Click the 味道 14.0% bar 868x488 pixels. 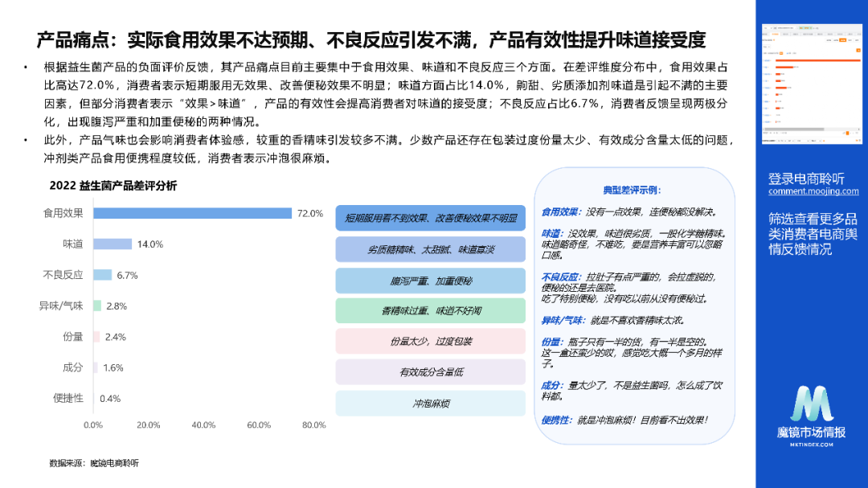tap(113, 244)
